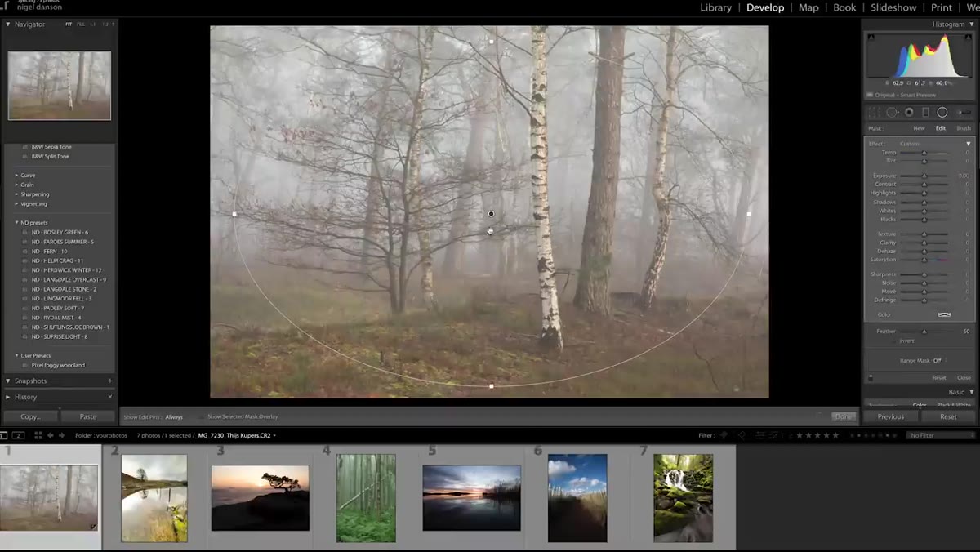Select the Spot Removal tool
Viewport: 980px width, 552px height.
(892, 113)
